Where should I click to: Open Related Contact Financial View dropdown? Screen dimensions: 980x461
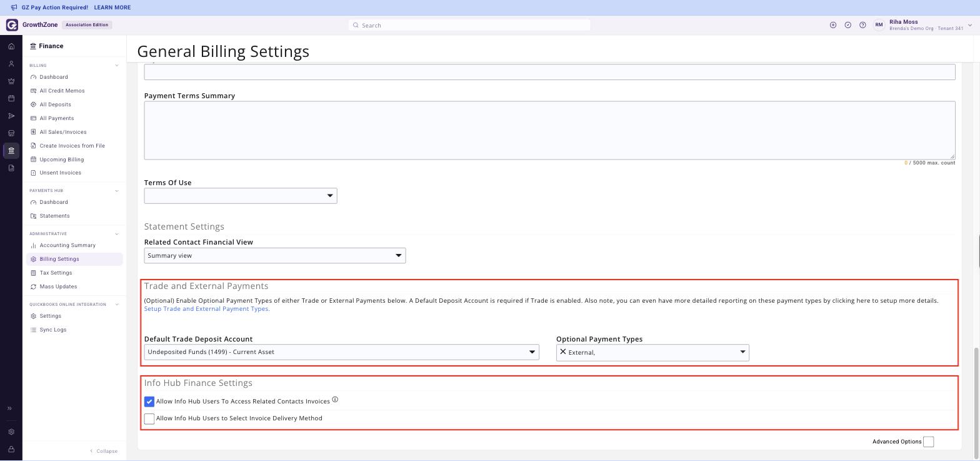[275, 255]
